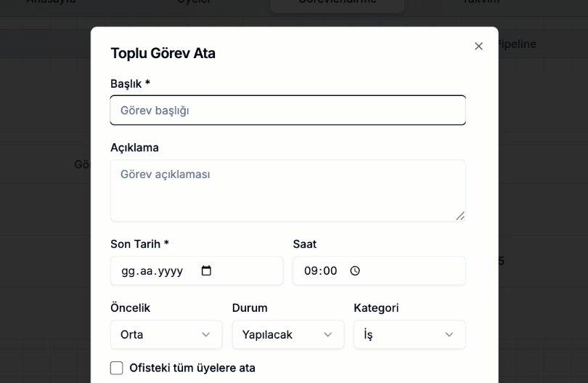The height and width of the screenshot is (383, 588).
Task: Click the 'Ofisteki tüm üyelere ata' label text
Action: [x=192, y=368]
